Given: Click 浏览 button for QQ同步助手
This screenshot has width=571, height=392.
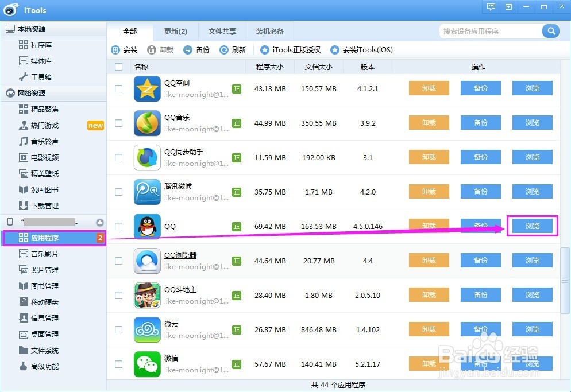Looking at the screenshot, I should [x=533, y=157].
